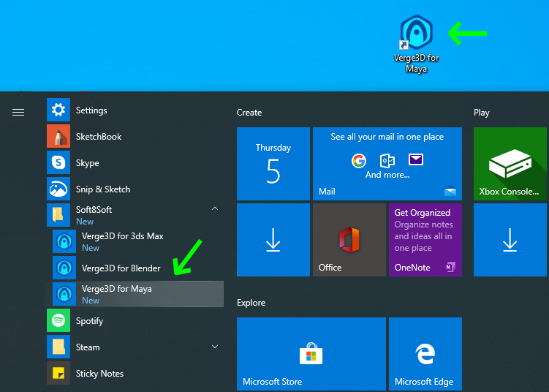
Task: Launch the Microsoft Edge tile
Action: pyautogui.click(x=425, y=354)
